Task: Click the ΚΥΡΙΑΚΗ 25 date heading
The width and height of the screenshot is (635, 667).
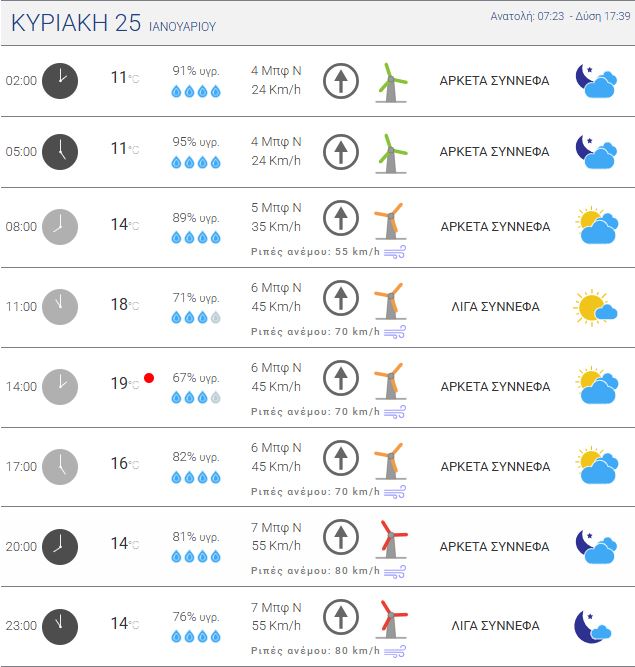Action: pyautogui.click(x=76, y=24)
